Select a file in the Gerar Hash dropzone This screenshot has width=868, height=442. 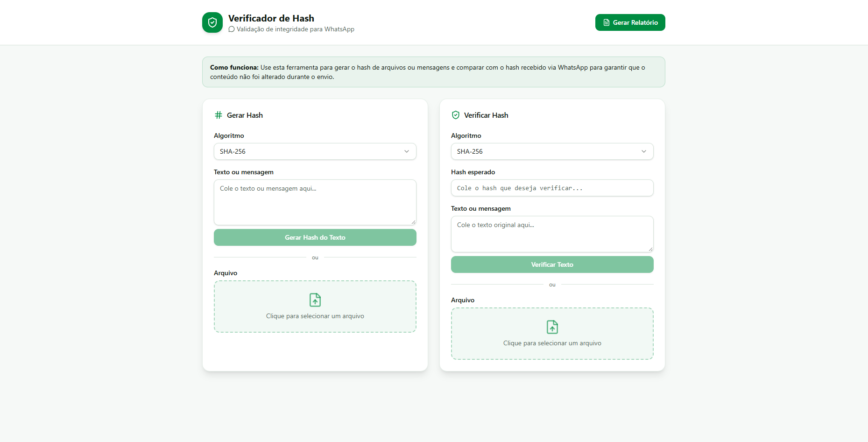pos(315,307)
